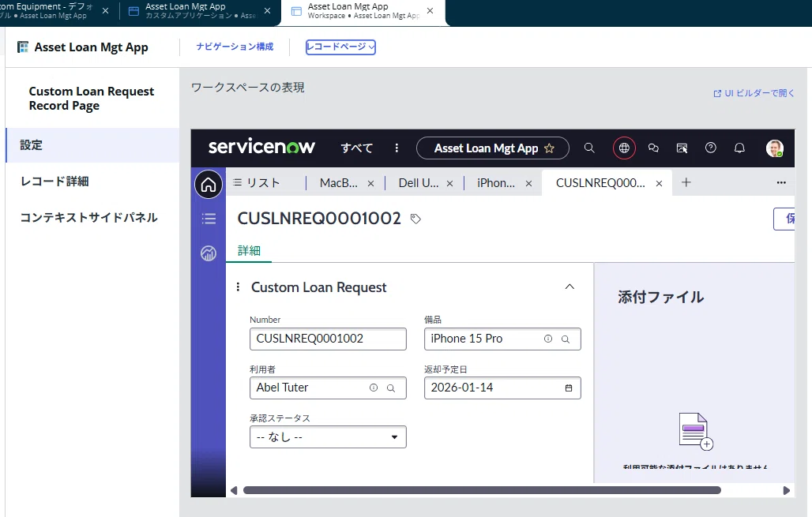Image resolution: width=812 pixels, height=517 pixels.
Task: Click the info icon in 備品 field
Action: pyautogui.click(x=548, y=339)
